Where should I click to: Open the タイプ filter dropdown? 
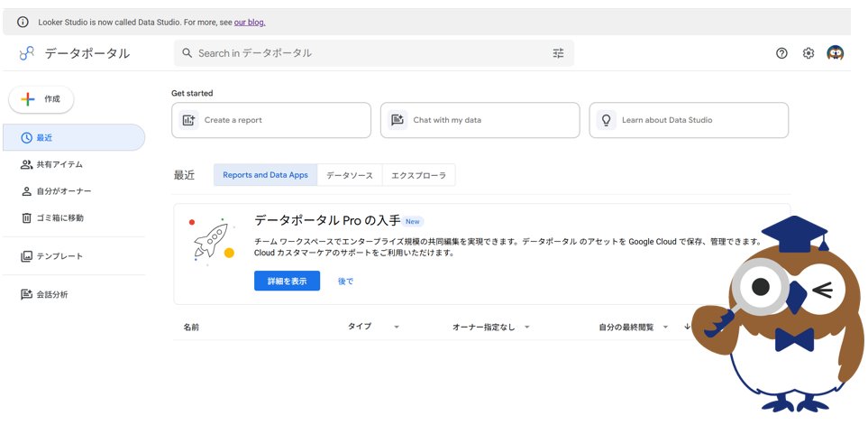(x=373, y=327)
